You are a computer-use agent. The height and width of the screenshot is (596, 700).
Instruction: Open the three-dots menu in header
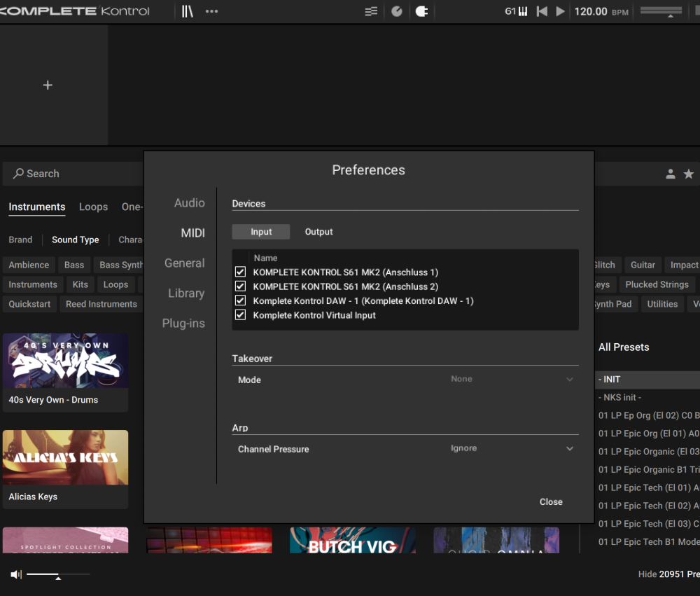211,11
